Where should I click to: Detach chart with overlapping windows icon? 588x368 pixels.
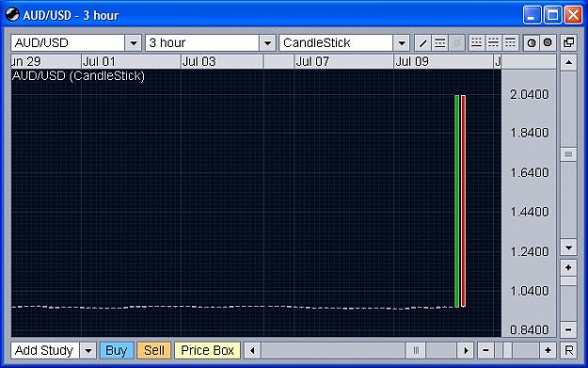pos(568,43)
